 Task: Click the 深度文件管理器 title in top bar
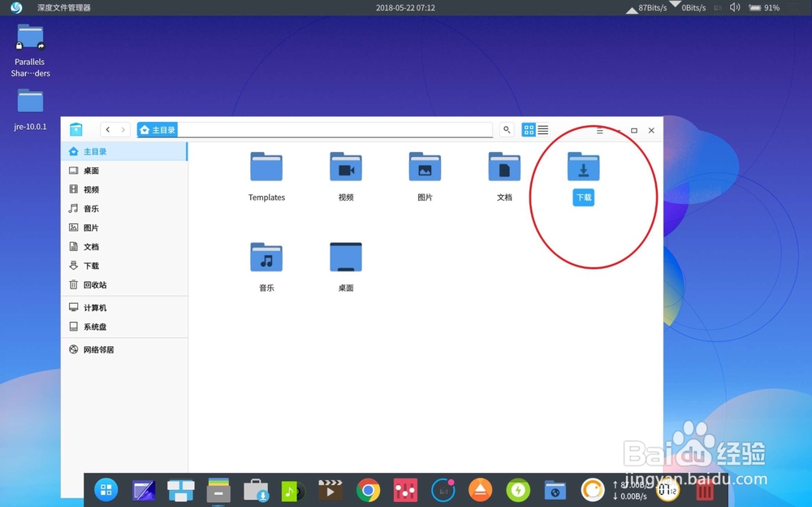(63, 8)
